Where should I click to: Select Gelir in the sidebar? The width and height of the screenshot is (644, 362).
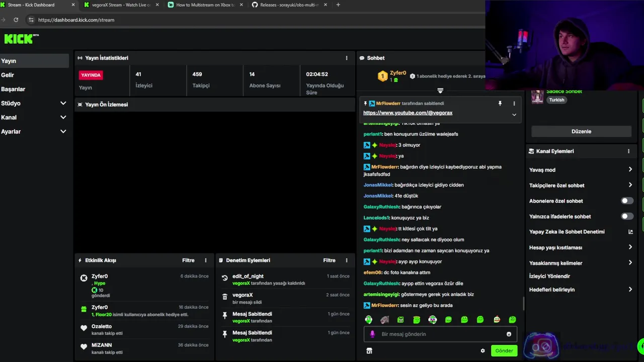coord(34,75)
